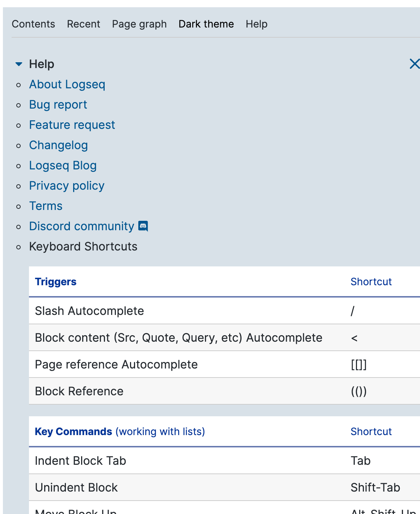Viewport: 420px width, 514px height.
Task: Open the Page graph view
Action: (139, 24)
